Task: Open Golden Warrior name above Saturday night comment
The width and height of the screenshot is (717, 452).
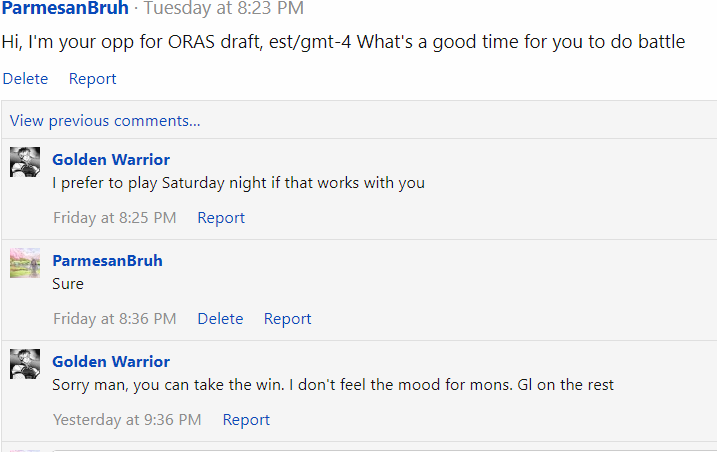Action: point(111,159)
